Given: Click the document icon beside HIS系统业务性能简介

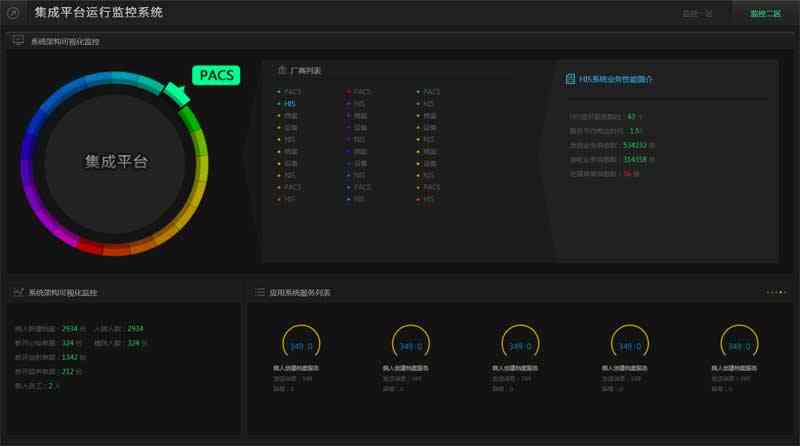Looking at the screenshot, I should pos(570,78).
